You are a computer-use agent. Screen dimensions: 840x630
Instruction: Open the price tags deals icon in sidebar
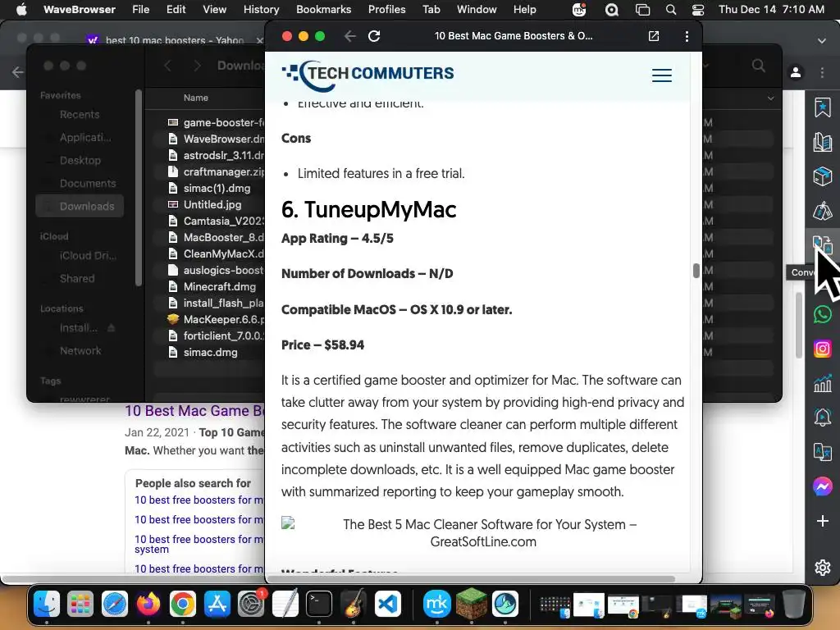(822, 211)
